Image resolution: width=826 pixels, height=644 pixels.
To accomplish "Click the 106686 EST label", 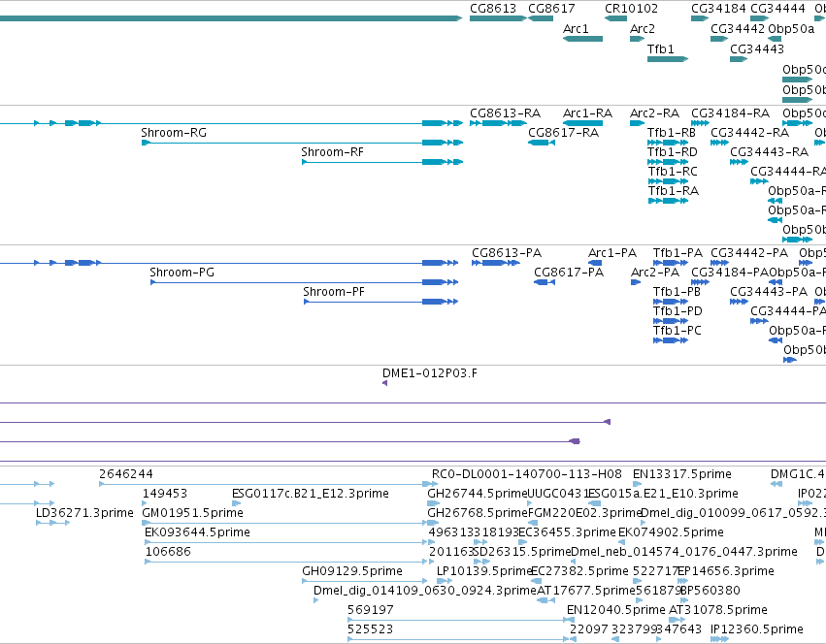I will coord(168,552).
